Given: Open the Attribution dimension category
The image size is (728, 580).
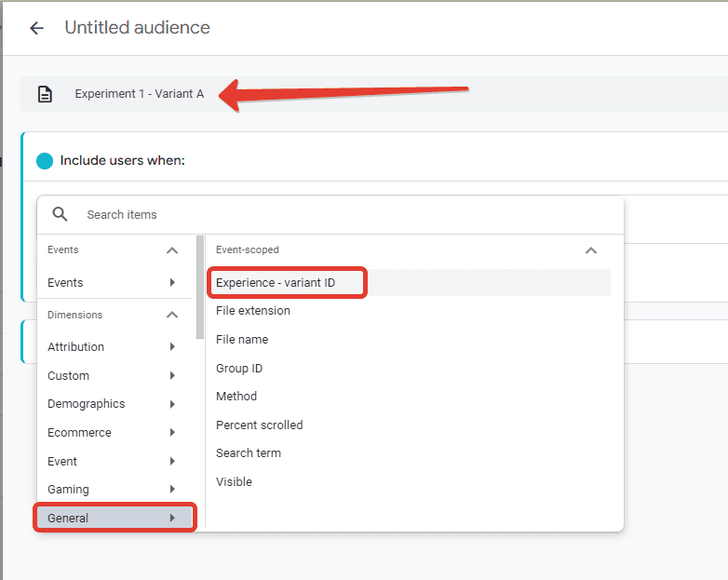Looking at the screenshot, I should (114, 347).
